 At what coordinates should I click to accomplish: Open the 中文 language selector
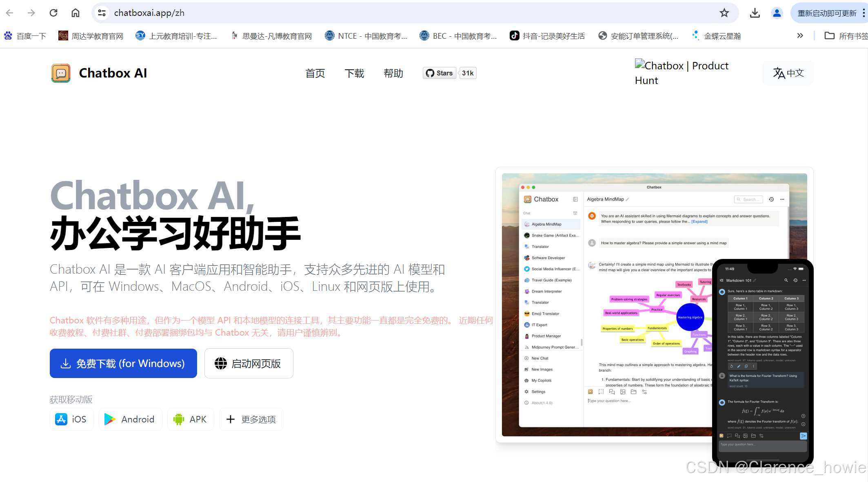[788, 73]
